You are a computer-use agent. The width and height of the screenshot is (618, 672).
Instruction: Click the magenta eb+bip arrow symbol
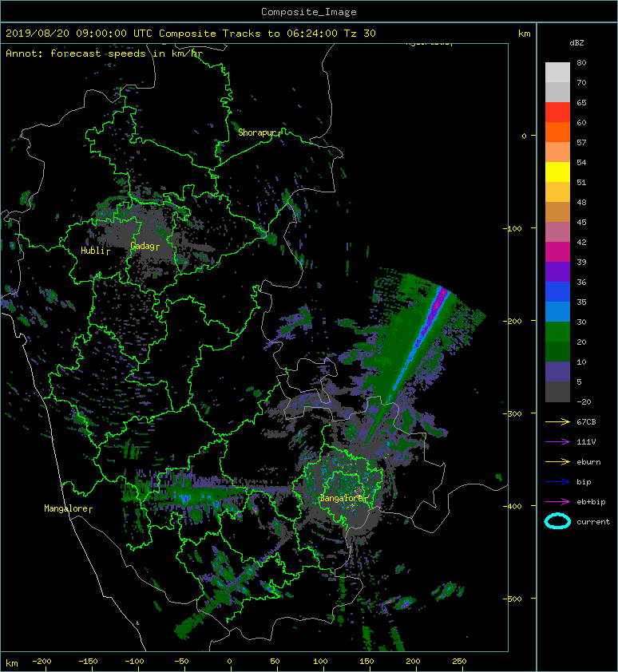557,501
